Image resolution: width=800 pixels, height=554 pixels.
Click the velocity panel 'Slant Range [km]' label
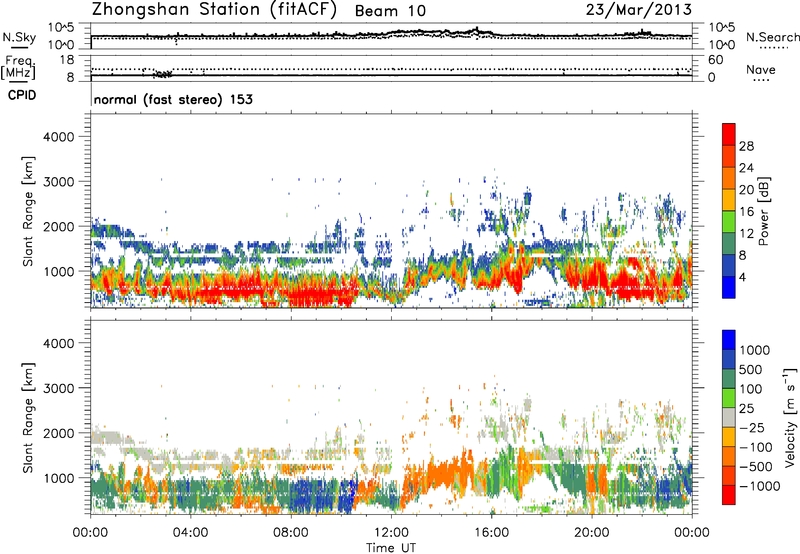(x=28, y=417)
